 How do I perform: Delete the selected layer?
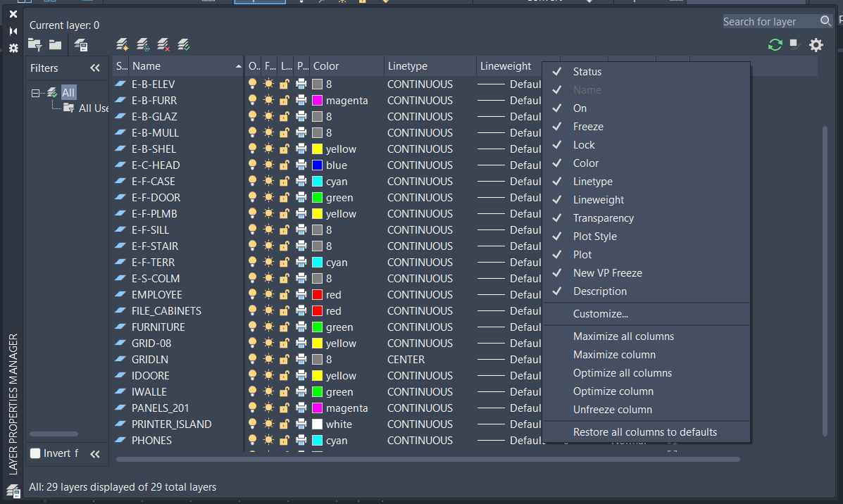coord(163,44)
